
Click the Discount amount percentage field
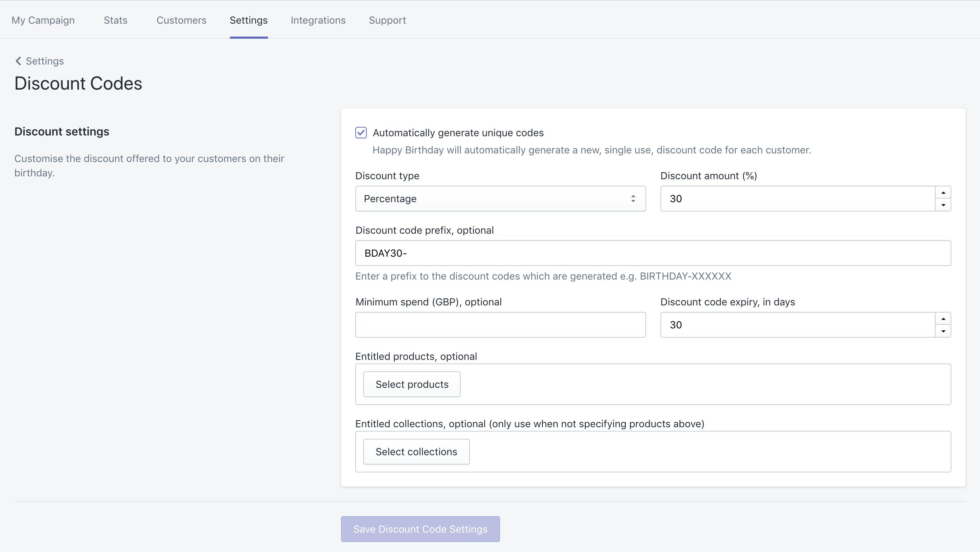coord(797,199)
